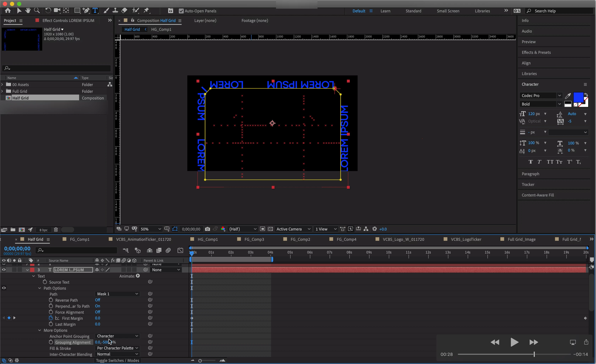Click the eyedropper in Character panel

(568, 96)
